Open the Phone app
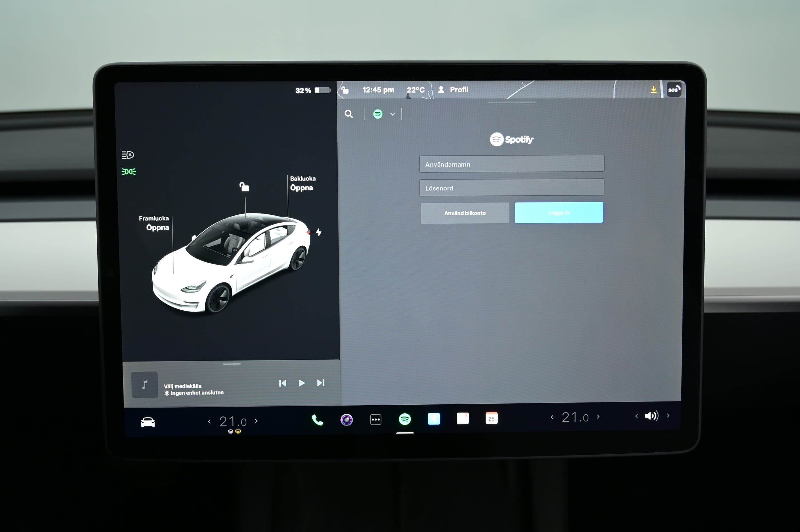The width and height of the screenshot is (800, 532). [317, 420]
